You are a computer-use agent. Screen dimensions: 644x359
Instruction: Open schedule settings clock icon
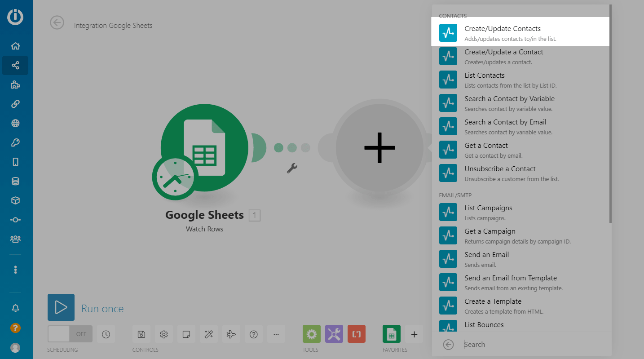click(x=106, y=334)
